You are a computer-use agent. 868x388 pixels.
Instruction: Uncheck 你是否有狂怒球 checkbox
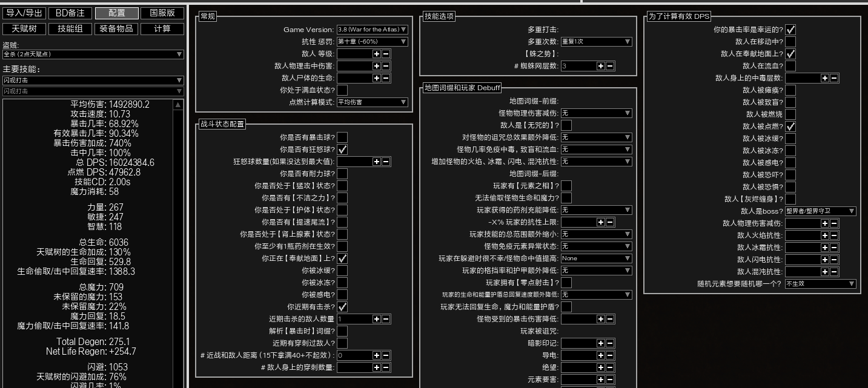click(x=342, y=150)
